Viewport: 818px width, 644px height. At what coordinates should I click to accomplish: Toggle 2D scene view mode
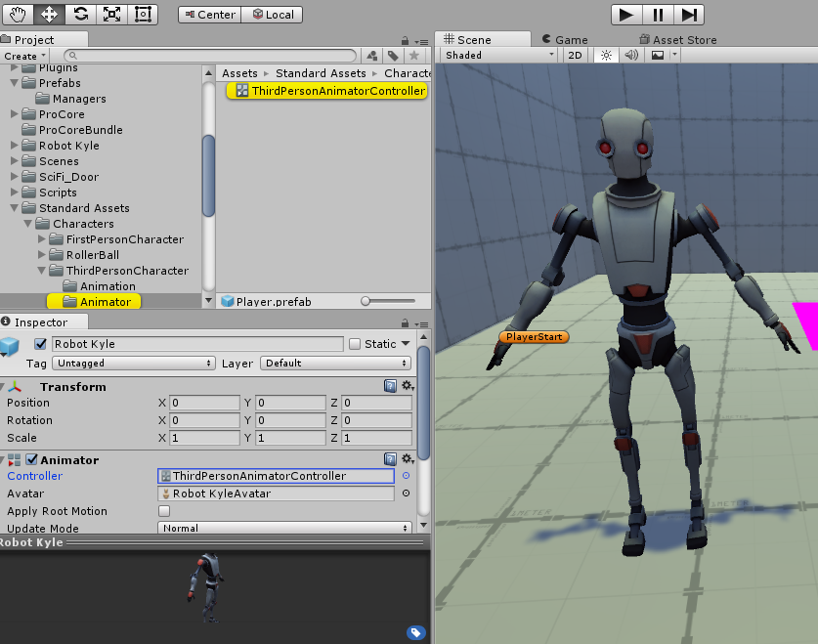[x=575, y=56]
